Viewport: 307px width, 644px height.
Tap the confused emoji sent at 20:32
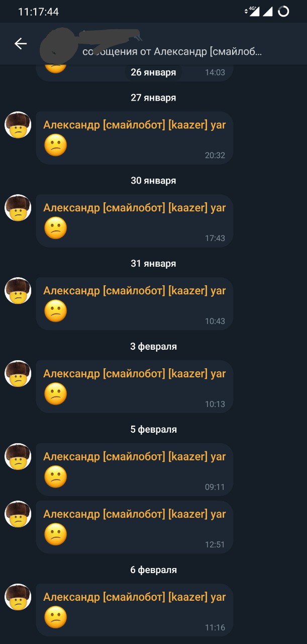[x=55, y=146]
